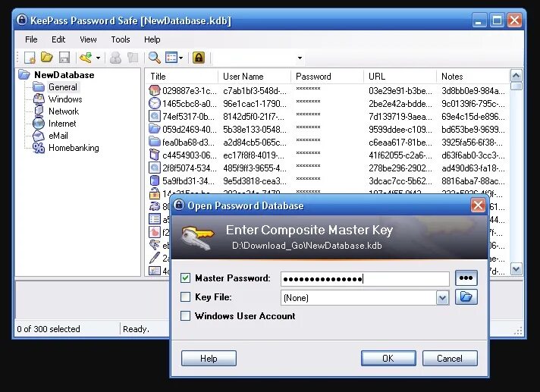The width and height of the screenshot is (540, 392).
Task: Click Cancel in Open Password Database dialog
Action: click(450, 359)
